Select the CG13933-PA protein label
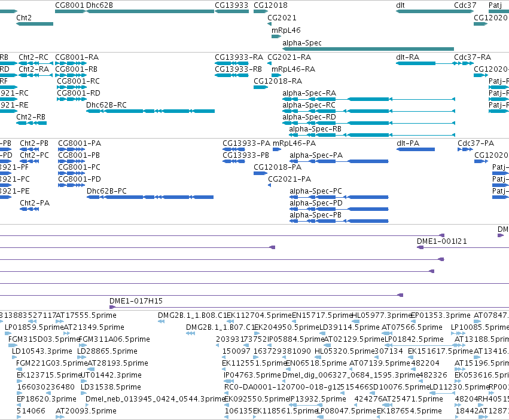509x420 pixels. tap(246, 143)
